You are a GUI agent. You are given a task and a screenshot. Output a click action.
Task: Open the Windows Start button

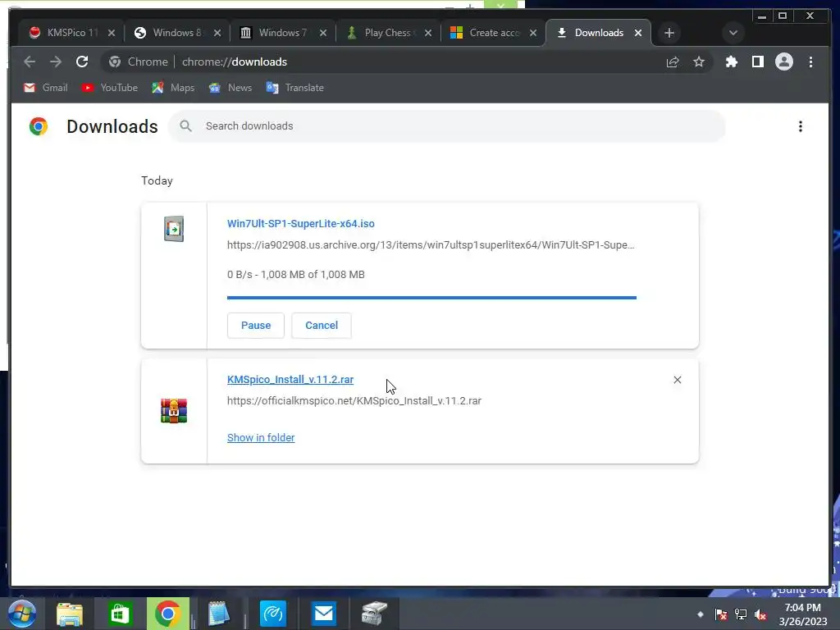pyautogui.click(x=21, y=614)
